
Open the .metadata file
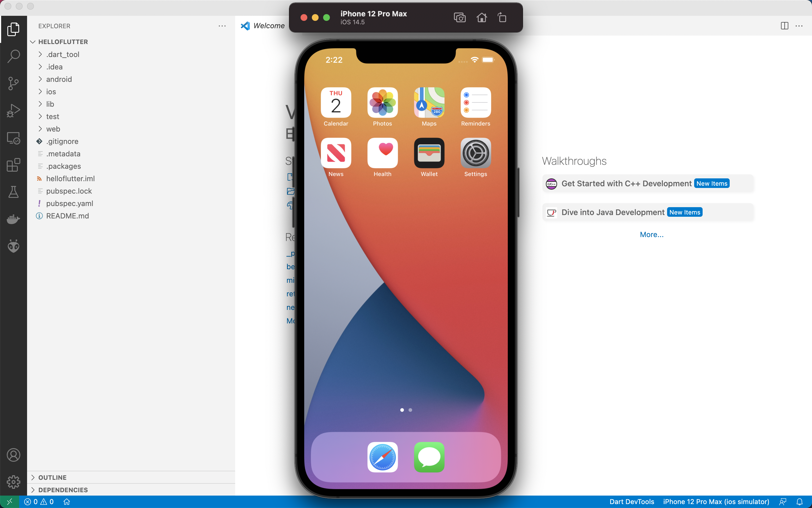[x=131, y=154]
